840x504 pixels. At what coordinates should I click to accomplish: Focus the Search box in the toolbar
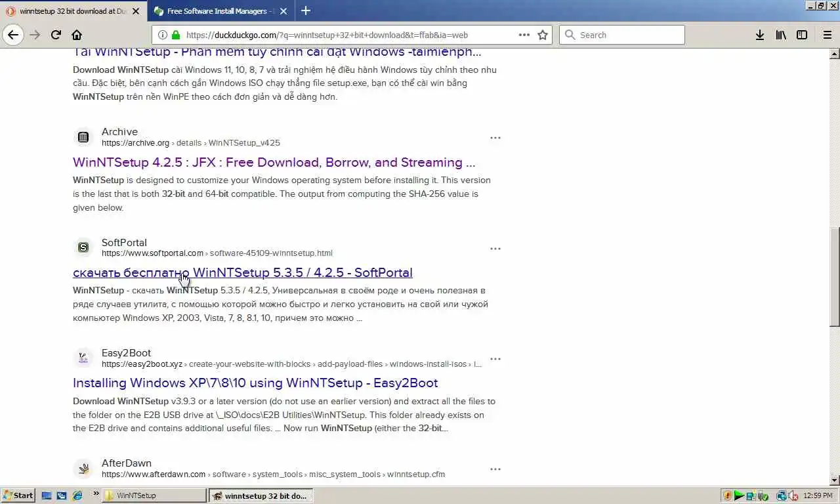[621, 35]
